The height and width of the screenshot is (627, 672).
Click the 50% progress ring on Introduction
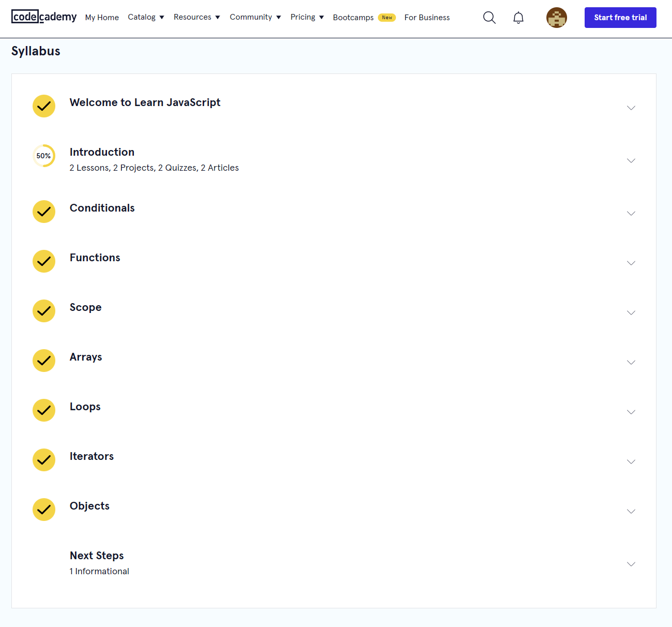coord(43,155)
